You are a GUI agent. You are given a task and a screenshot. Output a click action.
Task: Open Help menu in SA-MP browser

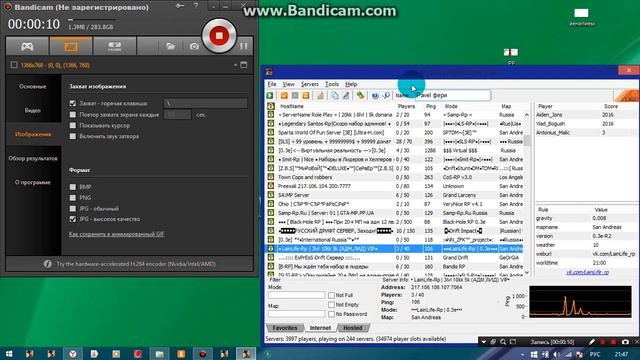point(351,84)
